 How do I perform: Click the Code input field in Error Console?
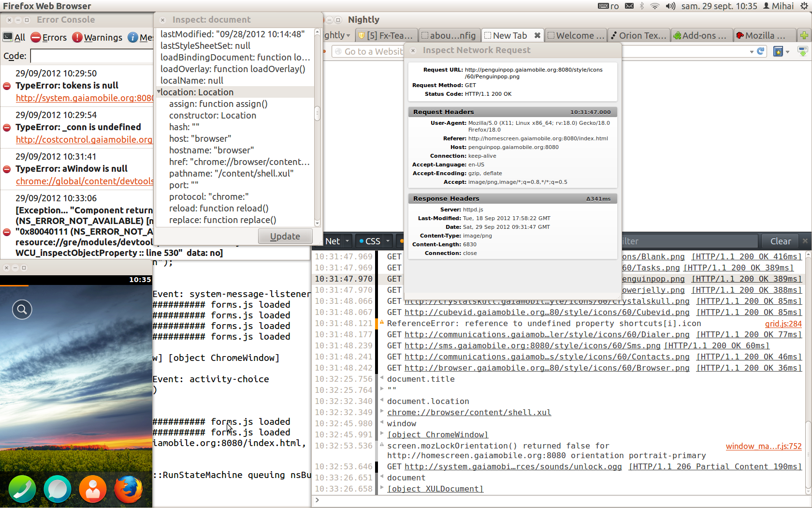[x=92, y=56]
